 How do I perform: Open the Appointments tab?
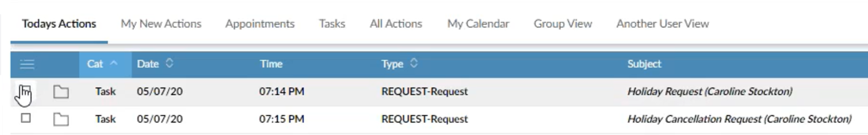click(260, 23)
